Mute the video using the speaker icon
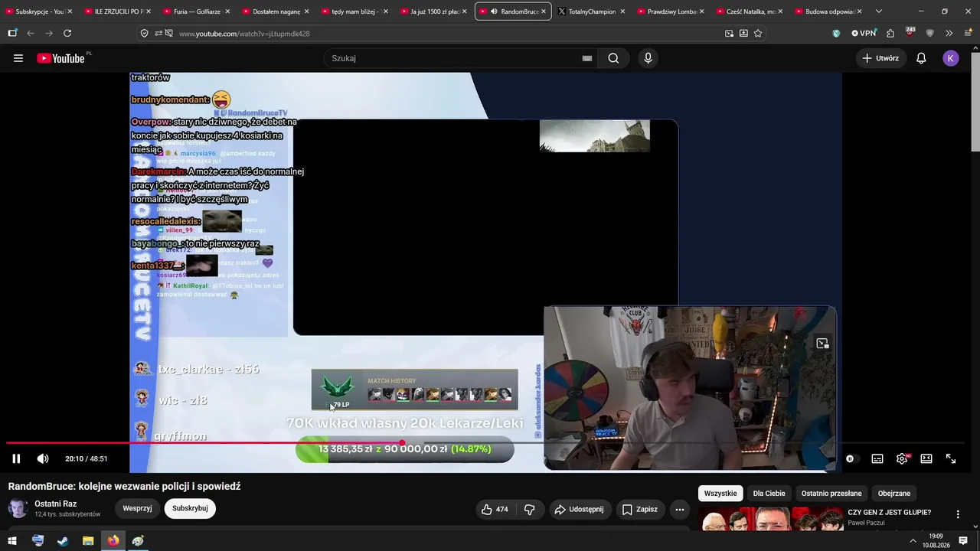This screenshot has height=551, width=980. coord(43,458)
